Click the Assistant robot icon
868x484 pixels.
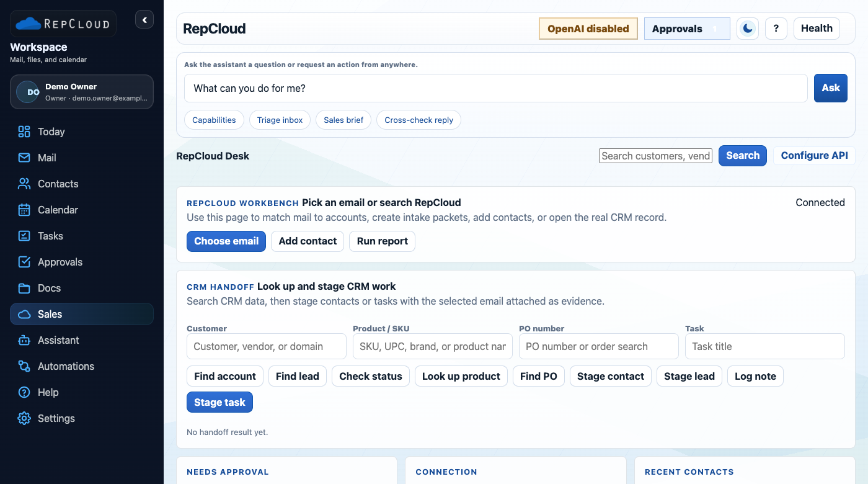pyautogui.click(x=24, y=340)
